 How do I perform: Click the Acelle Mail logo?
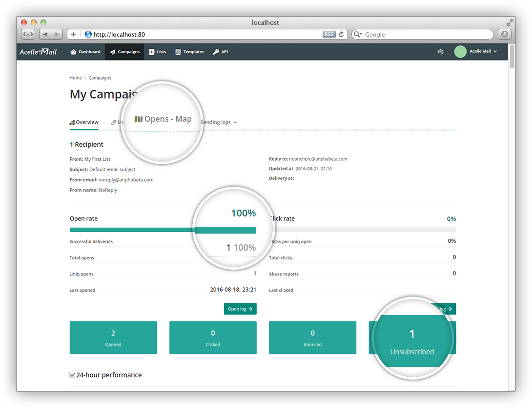point(38,52)
